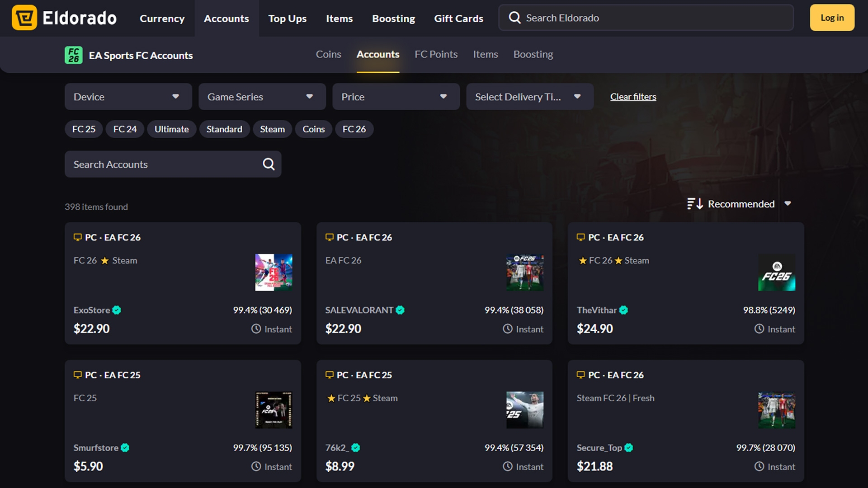
Task: Click the Instant delivery clock icon on TheVithar listing
Action: [759, 329]
